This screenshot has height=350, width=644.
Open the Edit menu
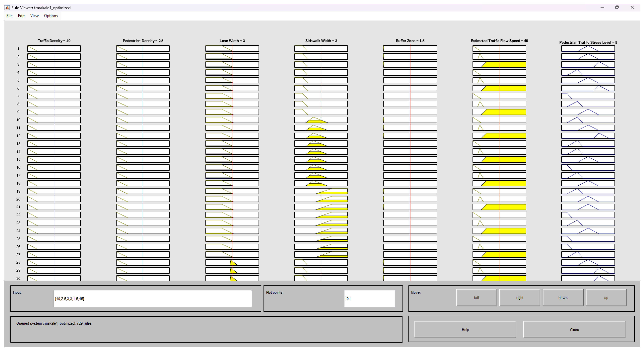tap(21, 16)
